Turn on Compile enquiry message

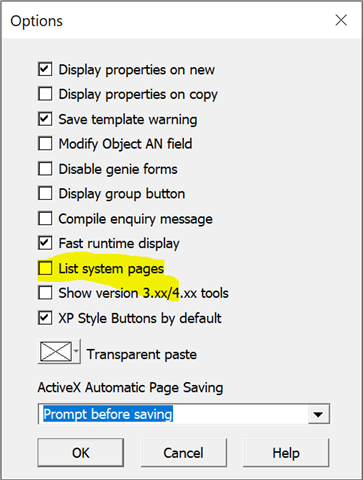pyautogui.click(x=45, y=219)
